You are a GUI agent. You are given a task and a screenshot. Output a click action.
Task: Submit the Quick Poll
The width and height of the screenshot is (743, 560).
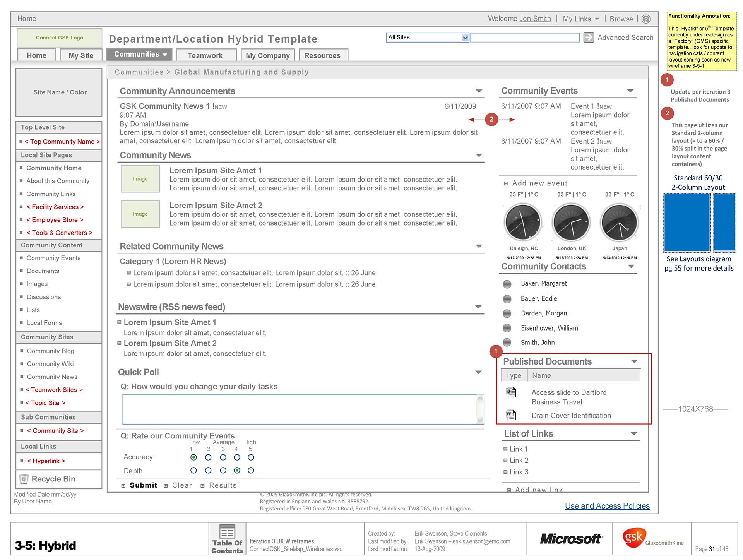[x=143, y=485]
